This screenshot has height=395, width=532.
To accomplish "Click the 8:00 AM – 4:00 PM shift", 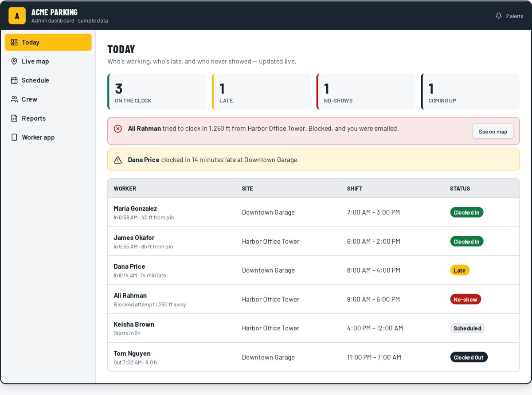I will (373, 270).
